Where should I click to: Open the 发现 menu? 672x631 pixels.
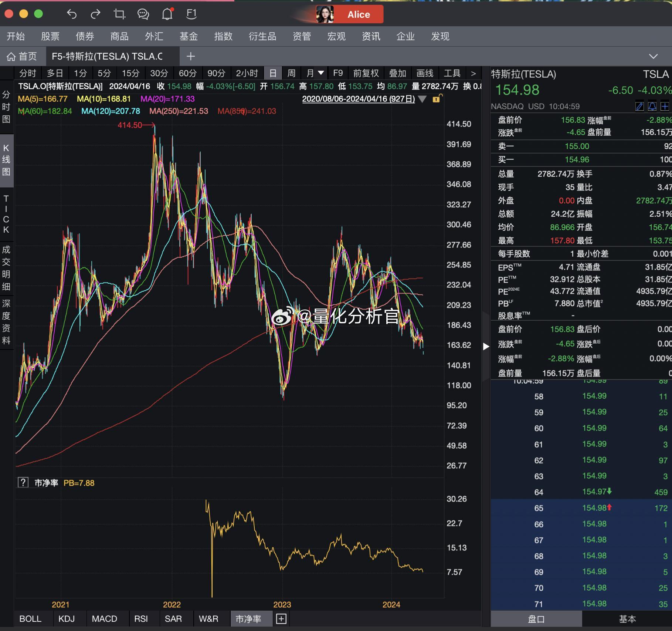pos(440,36)
